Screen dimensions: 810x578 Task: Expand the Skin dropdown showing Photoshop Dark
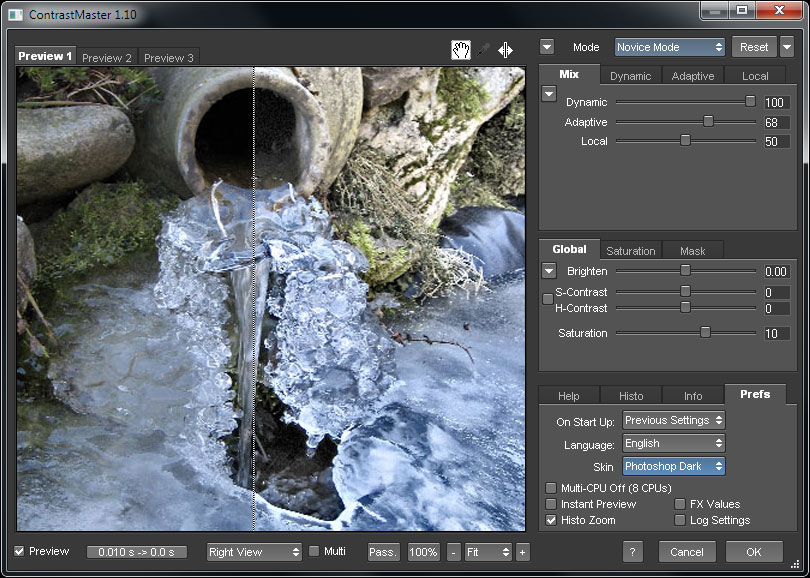point(673,466)
